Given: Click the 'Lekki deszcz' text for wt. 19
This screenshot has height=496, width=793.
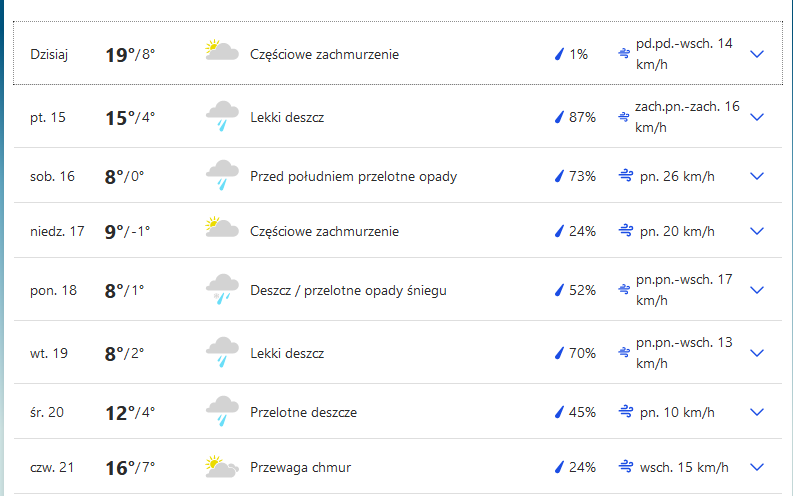Looking at the screenshot, I should pyautogui.click(x=287, y=353).
